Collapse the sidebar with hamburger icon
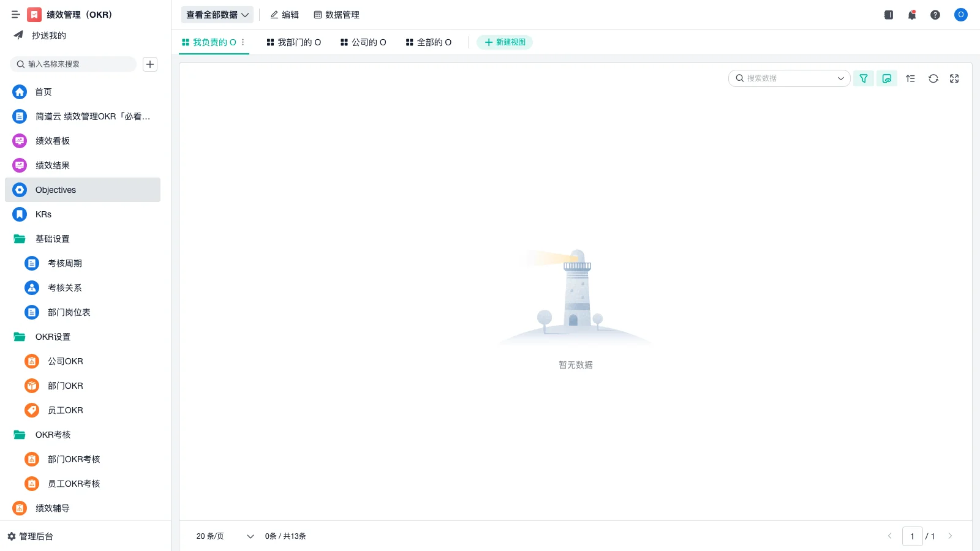 (x=16, y=14)
